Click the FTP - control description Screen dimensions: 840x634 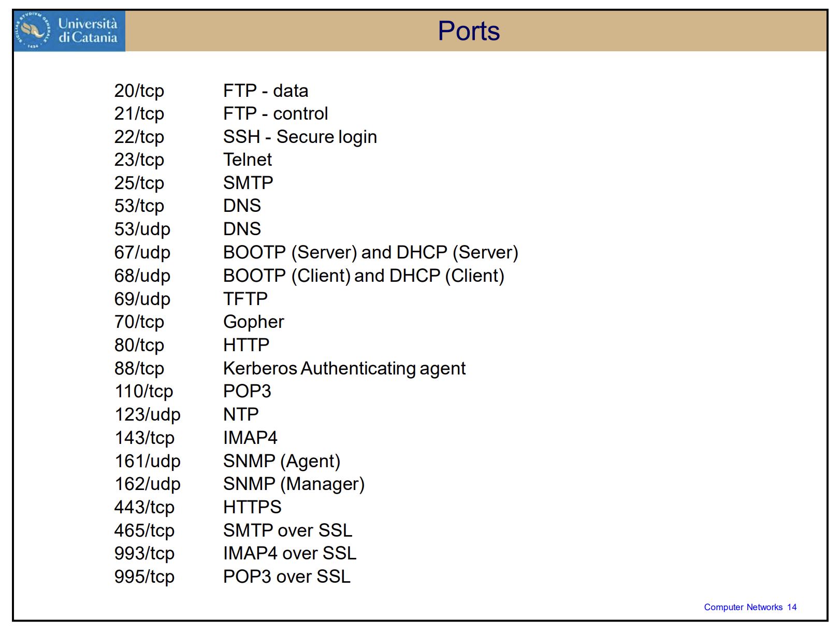[x=275, y=114]
